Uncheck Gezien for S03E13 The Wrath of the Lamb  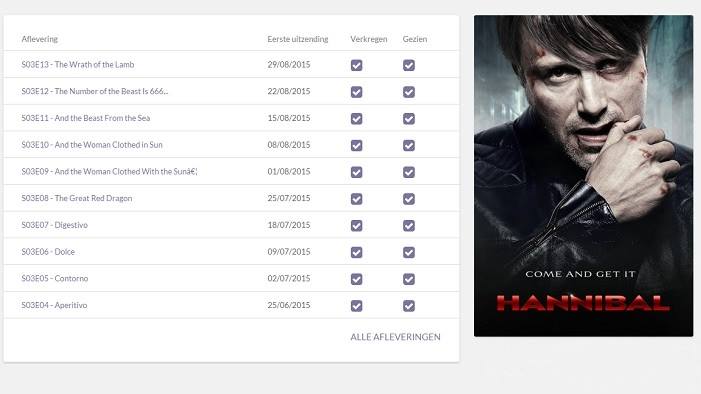coord(409,65)
